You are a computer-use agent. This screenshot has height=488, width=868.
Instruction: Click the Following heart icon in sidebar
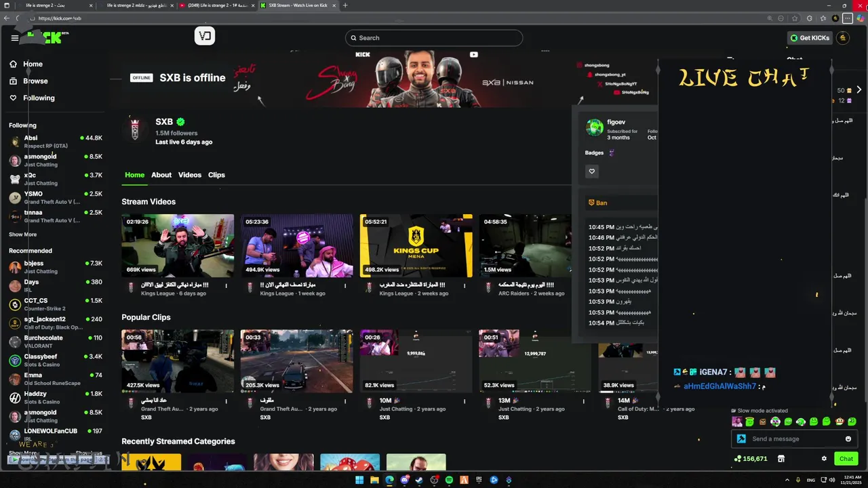point(13,98)
